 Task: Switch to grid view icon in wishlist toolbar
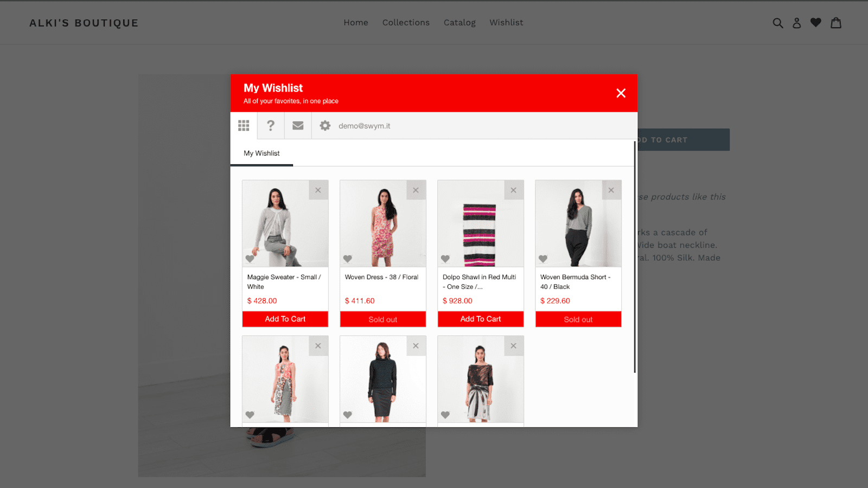(244, 126)
